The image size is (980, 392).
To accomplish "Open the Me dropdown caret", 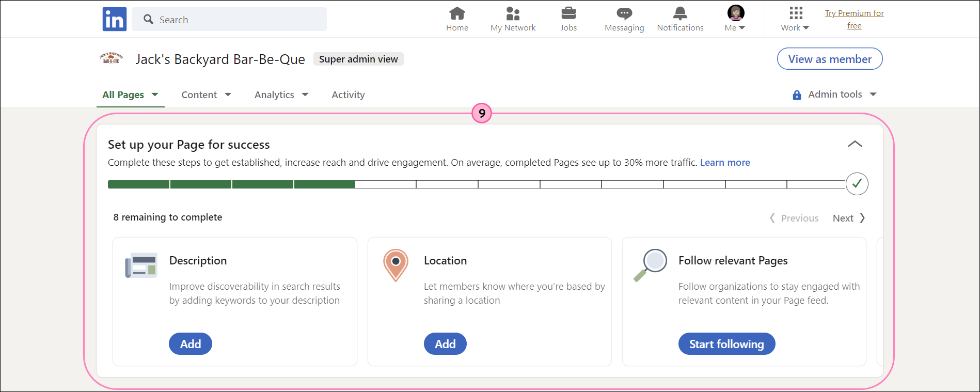I will coord(742,28).
